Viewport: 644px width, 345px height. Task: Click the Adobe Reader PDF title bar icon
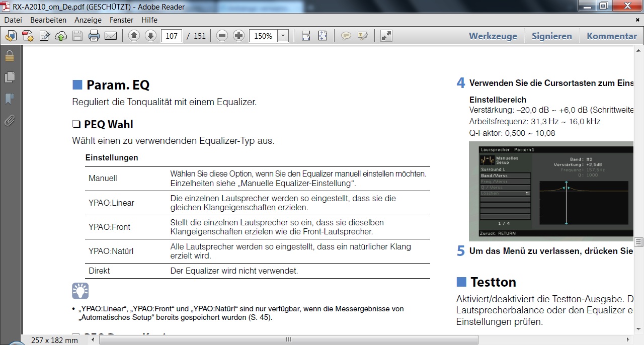(x=6, y=7)
